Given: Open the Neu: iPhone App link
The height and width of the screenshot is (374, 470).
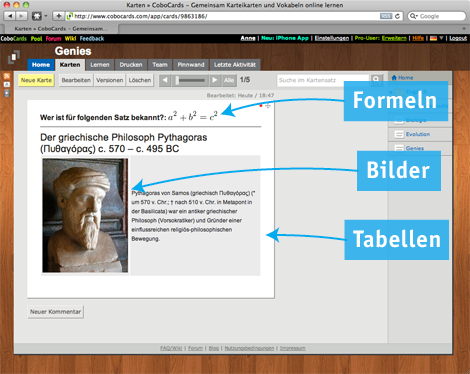Looking at the screenshot, I should (285, 38).
